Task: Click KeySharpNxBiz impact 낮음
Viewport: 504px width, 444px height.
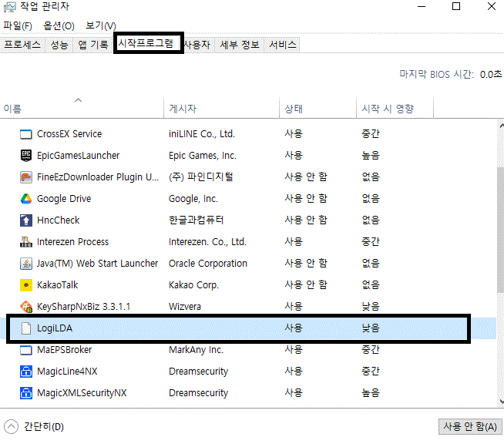Action: coord(371,306)
